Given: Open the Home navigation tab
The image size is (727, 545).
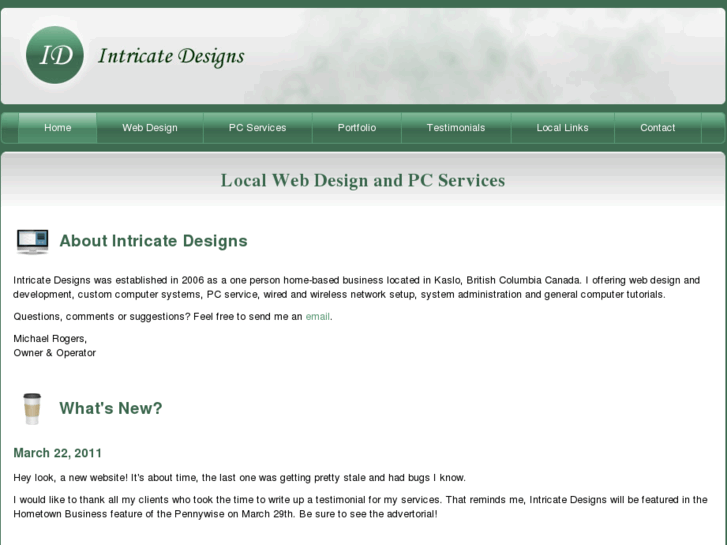Looking at the screenshot, I should [x=57, y=128].
